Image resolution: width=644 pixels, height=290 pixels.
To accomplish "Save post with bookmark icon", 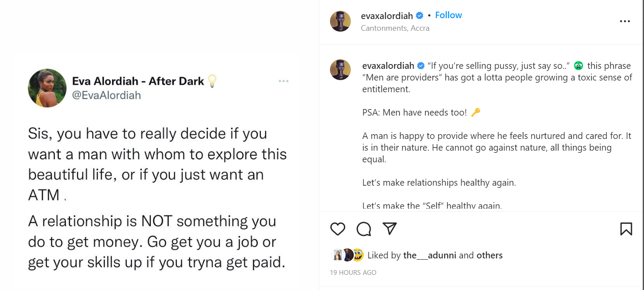I will (626, 229).
